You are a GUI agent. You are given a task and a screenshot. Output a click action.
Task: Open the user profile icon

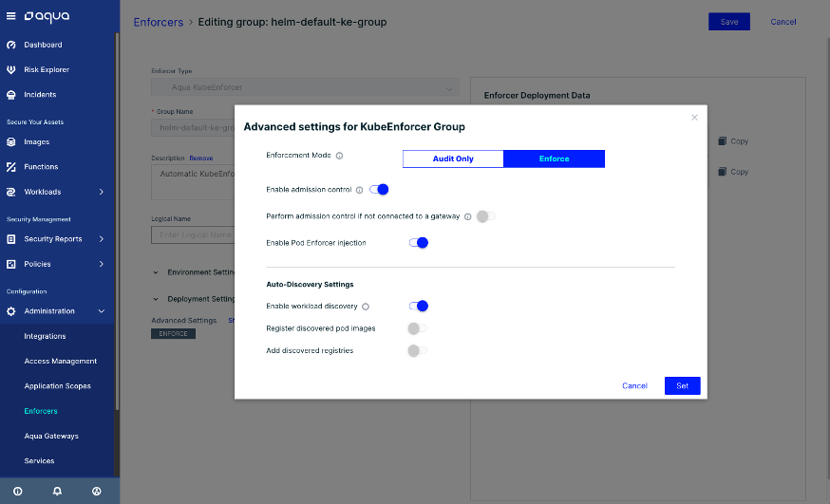(x=96, y=492)
